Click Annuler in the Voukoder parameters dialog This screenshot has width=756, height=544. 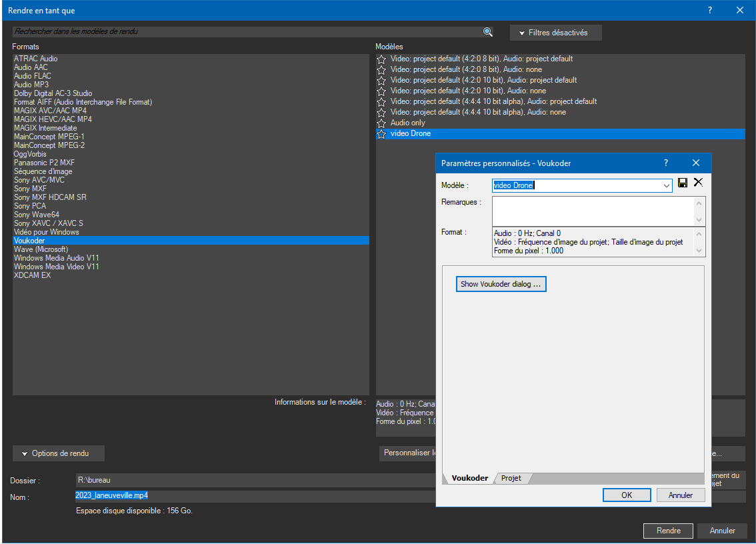[x=680, y=495]
